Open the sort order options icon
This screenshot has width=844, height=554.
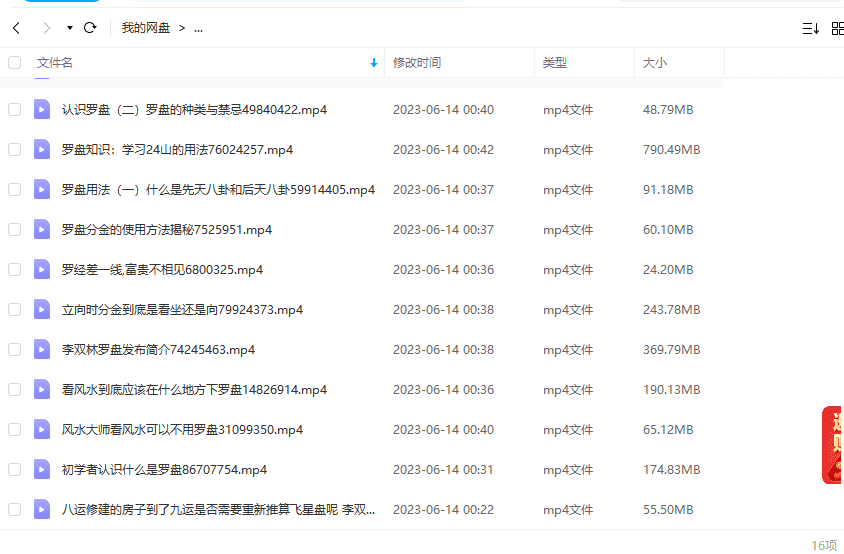point(810,29)
